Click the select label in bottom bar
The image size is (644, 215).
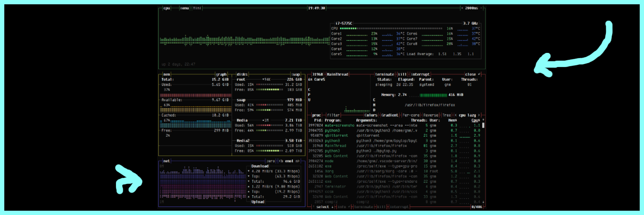coord(322,207)
